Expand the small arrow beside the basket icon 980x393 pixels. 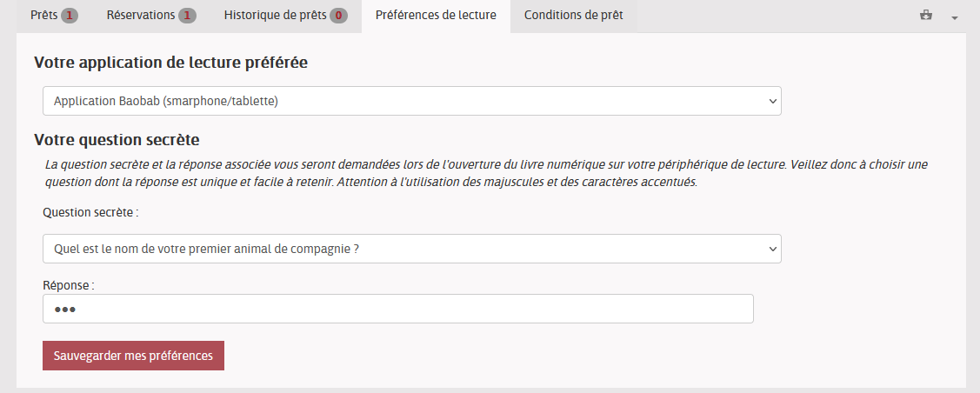pyautogui.click(x=954, y=17)
